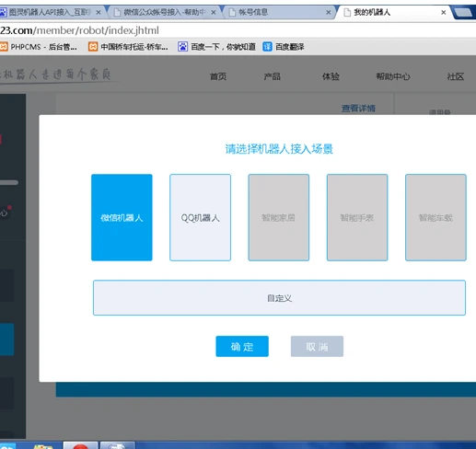Cancel the dialog with 取消

pos(317,347)
